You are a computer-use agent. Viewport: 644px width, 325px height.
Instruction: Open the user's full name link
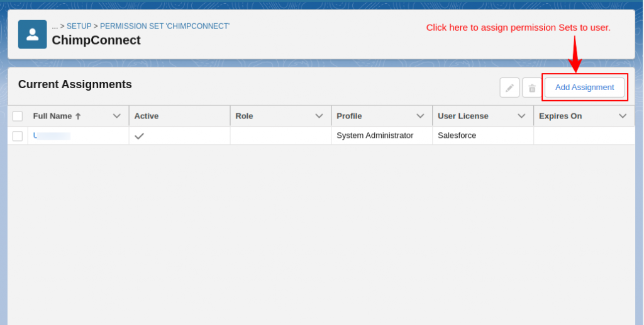[52, 135]
